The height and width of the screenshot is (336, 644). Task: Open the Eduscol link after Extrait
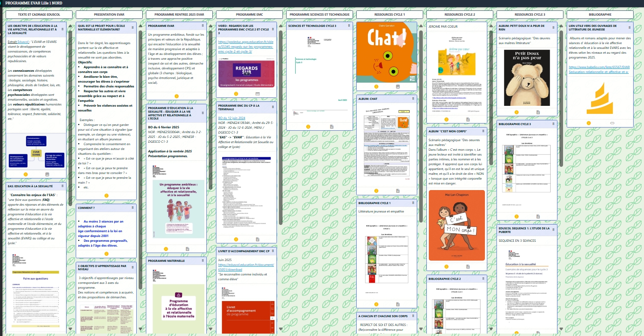[x=23, y=42]
